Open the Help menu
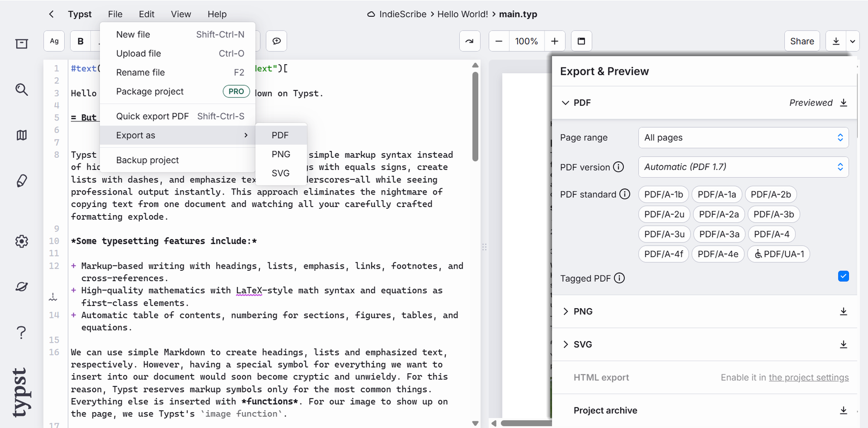 pyautogui.click(x=217, y=14)
